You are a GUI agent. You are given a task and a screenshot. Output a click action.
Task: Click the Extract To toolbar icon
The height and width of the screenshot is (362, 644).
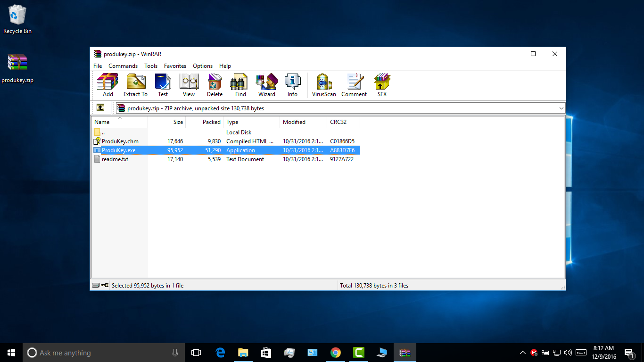135,85
